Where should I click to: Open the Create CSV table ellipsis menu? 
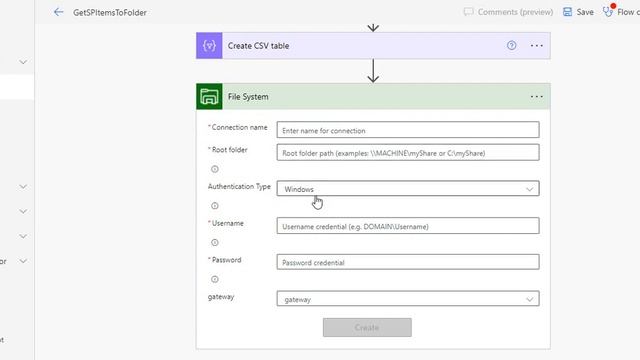coord(536,46)
